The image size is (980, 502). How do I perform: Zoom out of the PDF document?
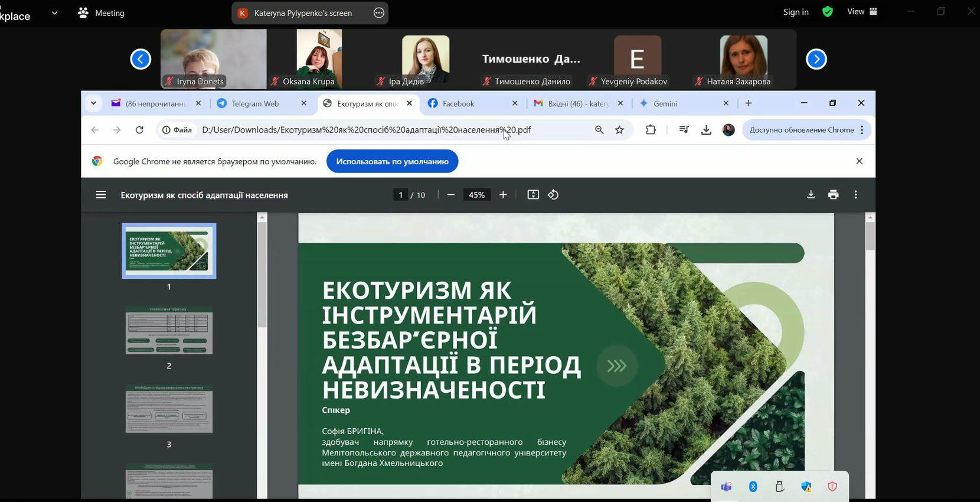point(451,195)
